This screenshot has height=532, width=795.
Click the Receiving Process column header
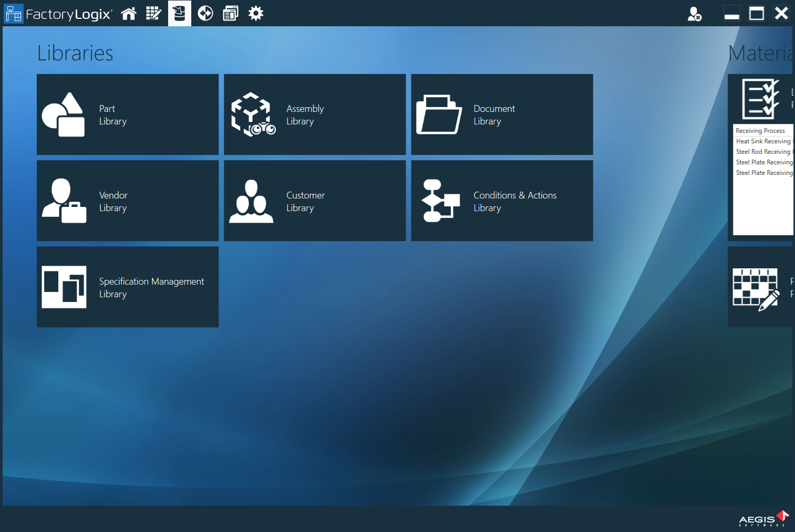[x=760, y=131]
